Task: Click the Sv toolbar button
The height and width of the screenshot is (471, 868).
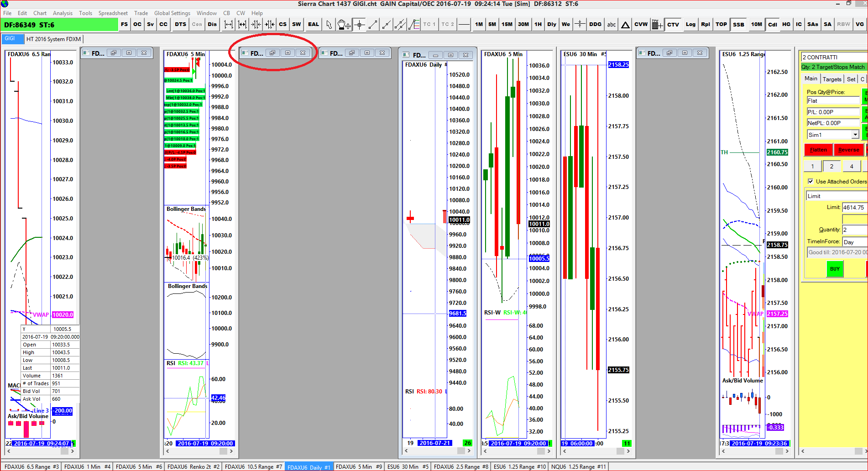Action: click(x=150, y=25)
